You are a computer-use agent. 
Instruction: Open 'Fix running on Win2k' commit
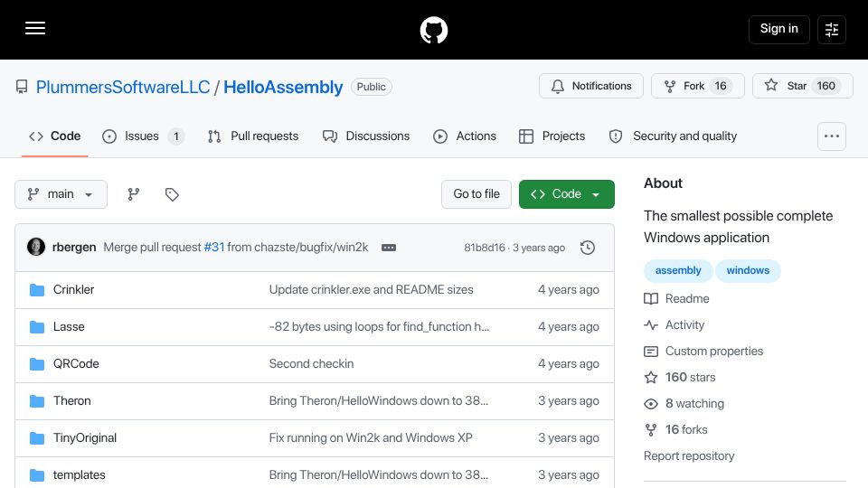click(371, 438)
